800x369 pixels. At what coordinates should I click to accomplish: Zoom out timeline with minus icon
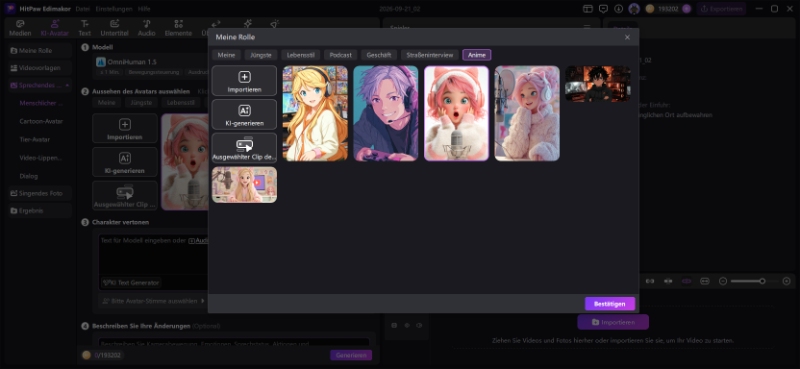pos(722,281)
